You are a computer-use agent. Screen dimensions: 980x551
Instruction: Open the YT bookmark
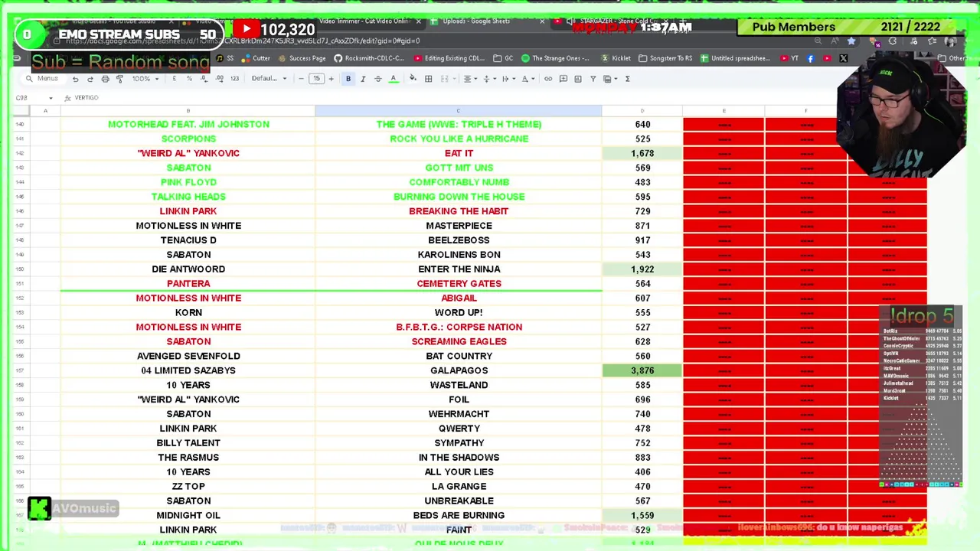pos(789,58)
